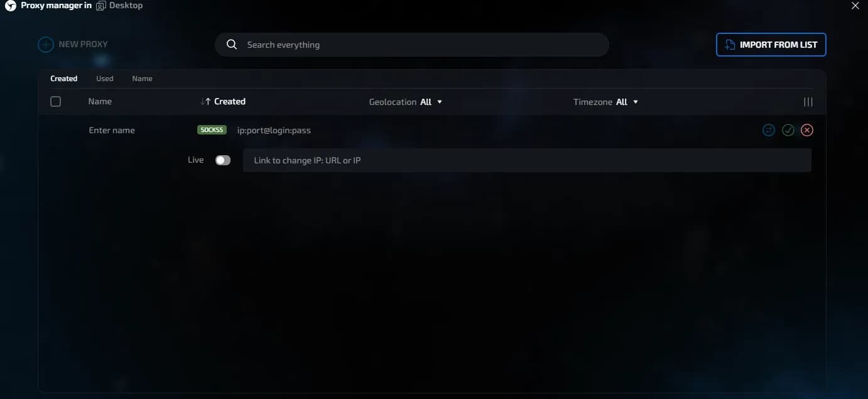Change the SOCKS5 proxy type badge
868x399 pixels.
[212, 130]
